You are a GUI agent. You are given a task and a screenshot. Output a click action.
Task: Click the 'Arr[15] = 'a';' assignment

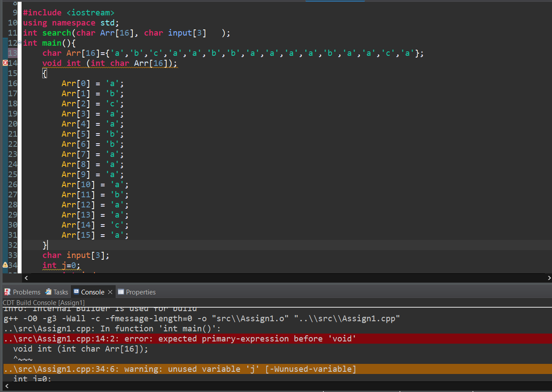(95, 235)
